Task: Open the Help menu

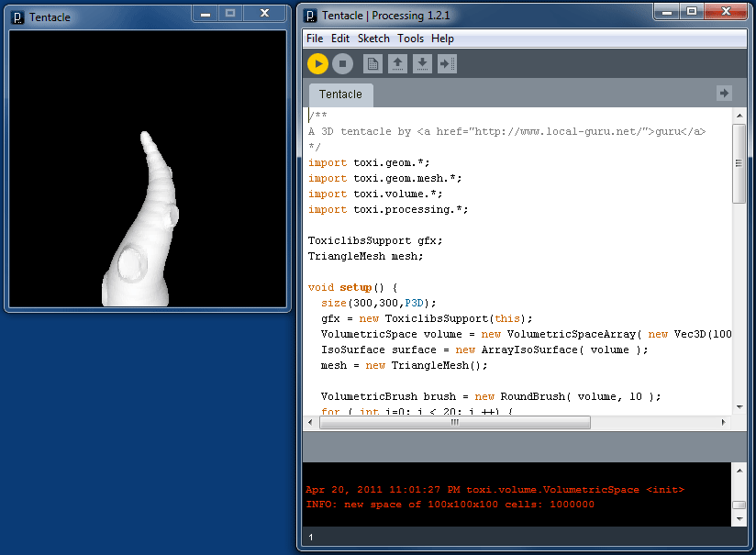Action: [x=442, y=39]
